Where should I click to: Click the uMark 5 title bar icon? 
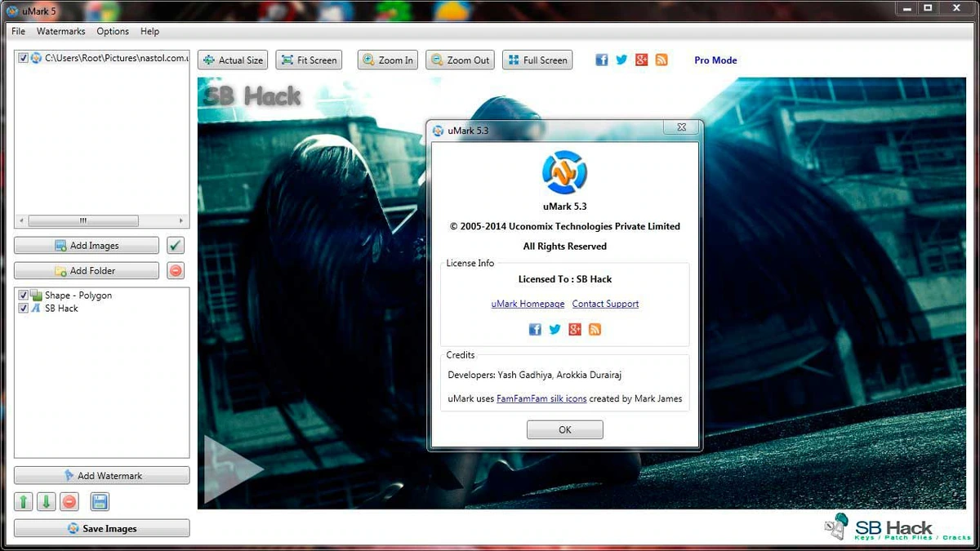[x=12, y=10]
